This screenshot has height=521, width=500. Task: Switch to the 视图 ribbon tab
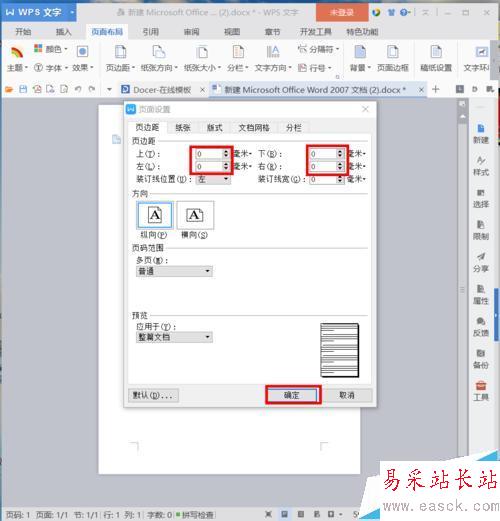232,32
